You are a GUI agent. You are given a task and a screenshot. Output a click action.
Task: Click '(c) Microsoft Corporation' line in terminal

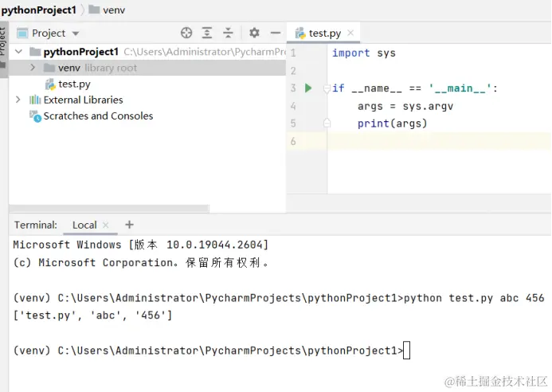[141, 262]
